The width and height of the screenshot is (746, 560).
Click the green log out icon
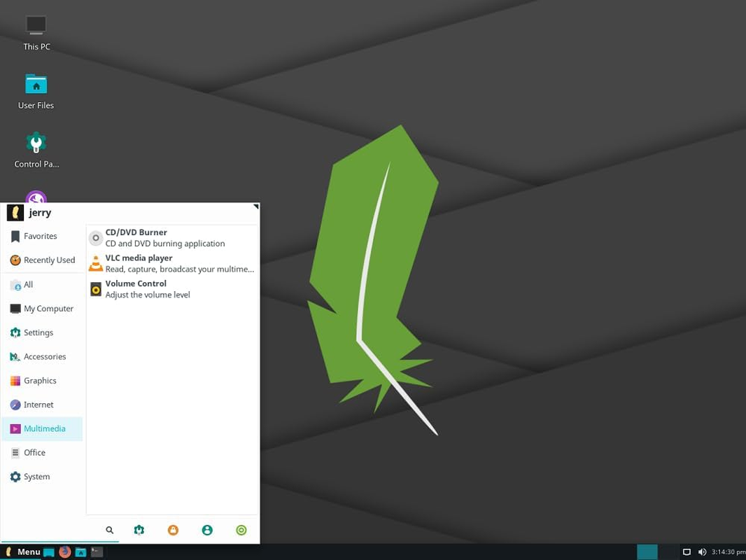[241, 530]
